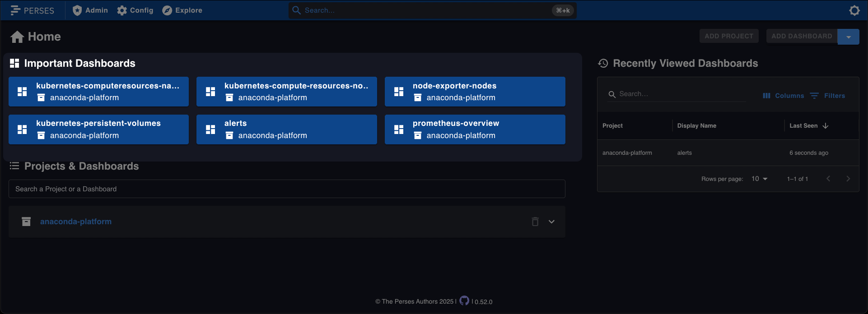
Task: Open the GitHub icon in footer
Action: click(x=464, y=300)
